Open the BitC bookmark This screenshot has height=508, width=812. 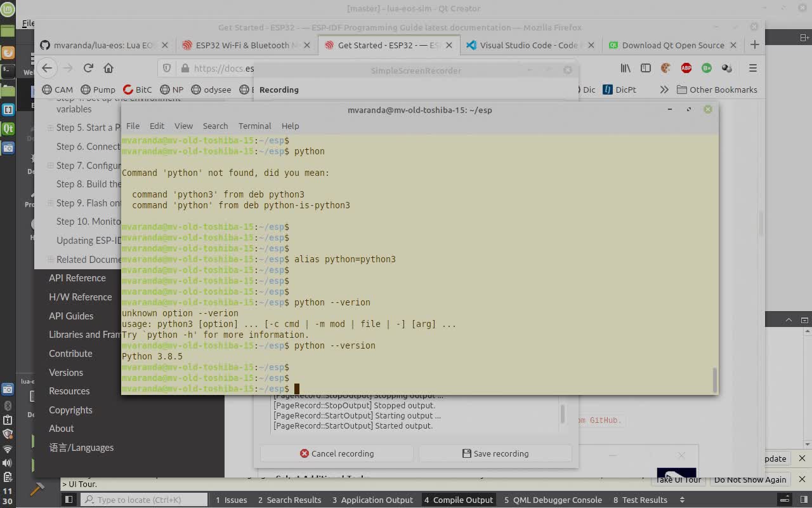[x=138, y=90]
